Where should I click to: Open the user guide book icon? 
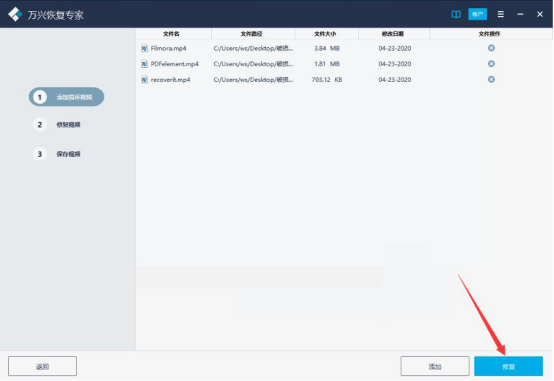(x=456, y=14)
